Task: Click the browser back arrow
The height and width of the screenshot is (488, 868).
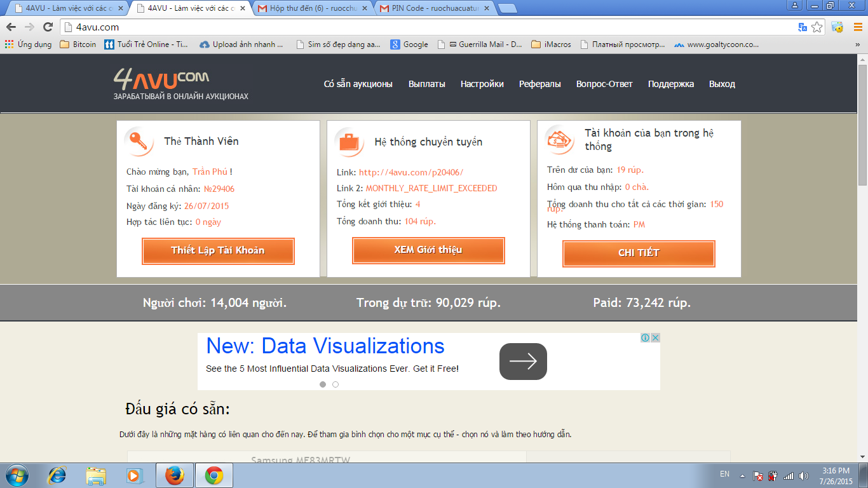Action: tap(11, 27)
